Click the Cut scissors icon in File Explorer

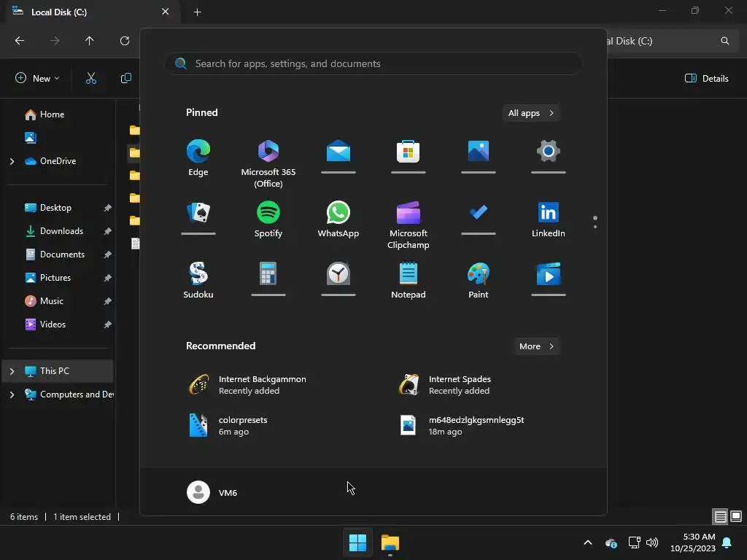(x=91, y=78)
